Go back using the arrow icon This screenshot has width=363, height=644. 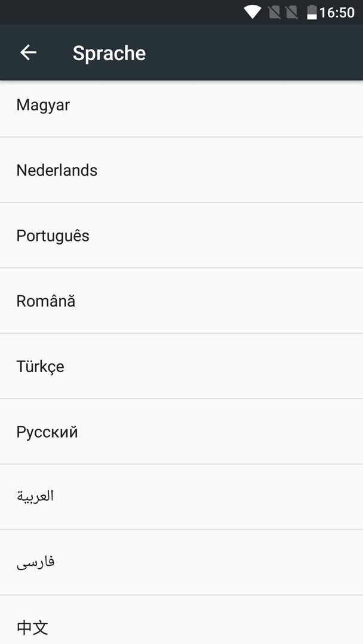pos(29,52)
